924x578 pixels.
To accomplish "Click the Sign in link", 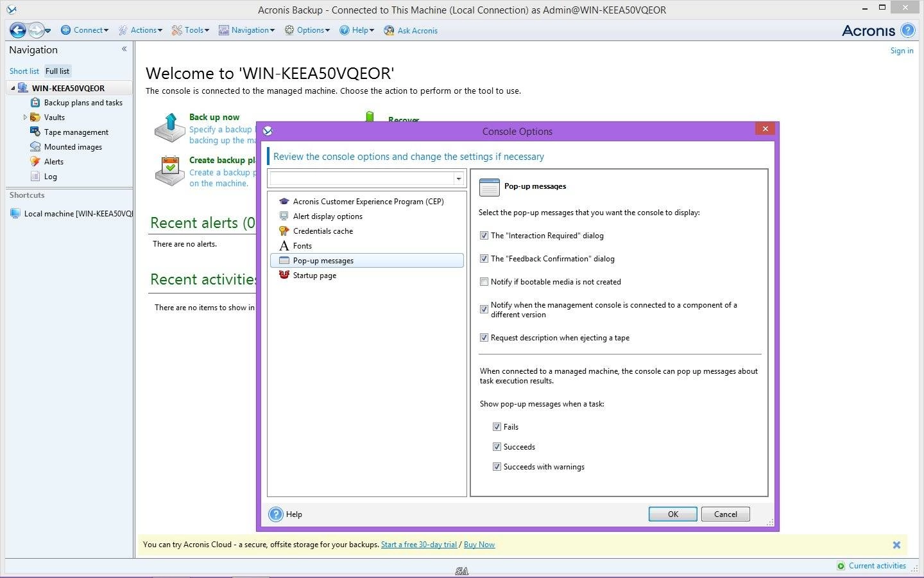I will pos(902,51).
